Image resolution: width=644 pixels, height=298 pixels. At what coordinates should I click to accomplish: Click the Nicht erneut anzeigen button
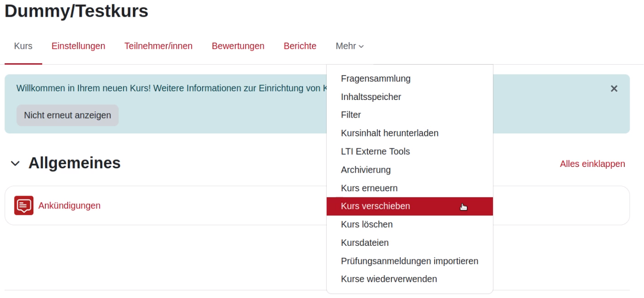point(67,115)
